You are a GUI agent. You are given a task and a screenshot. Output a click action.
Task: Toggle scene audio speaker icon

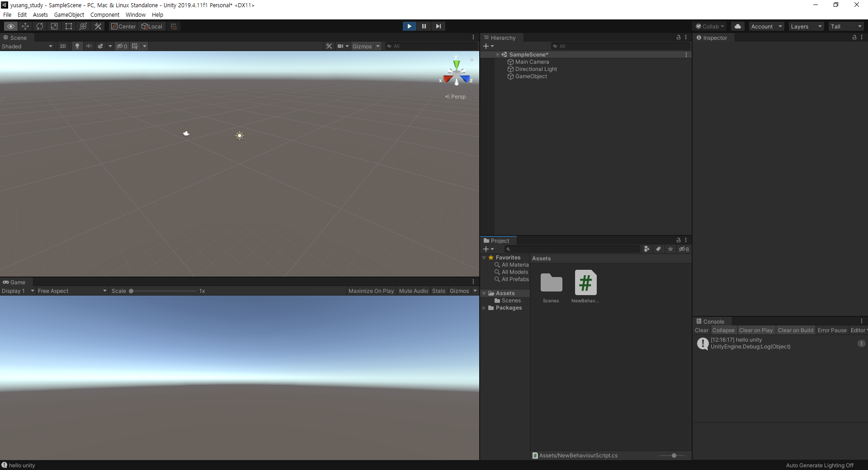pyautogui.click(x=89, y=46)
